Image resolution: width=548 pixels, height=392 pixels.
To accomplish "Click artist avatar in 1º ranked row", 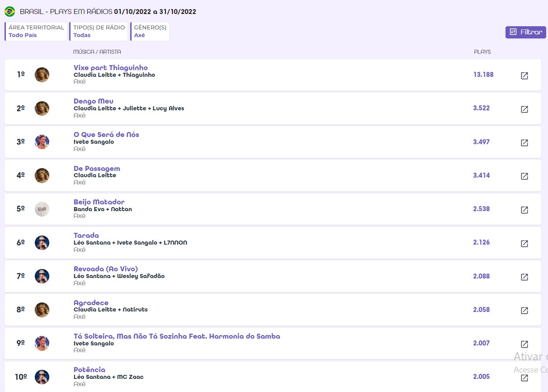I will [x=42, y=75].
